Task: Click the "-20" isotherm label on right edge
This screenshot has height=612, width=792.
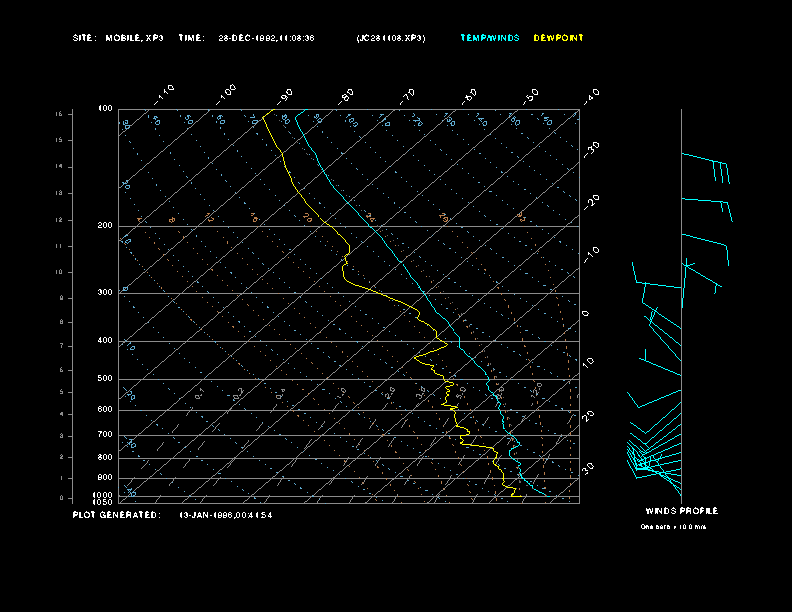Action: coord(592,202)
